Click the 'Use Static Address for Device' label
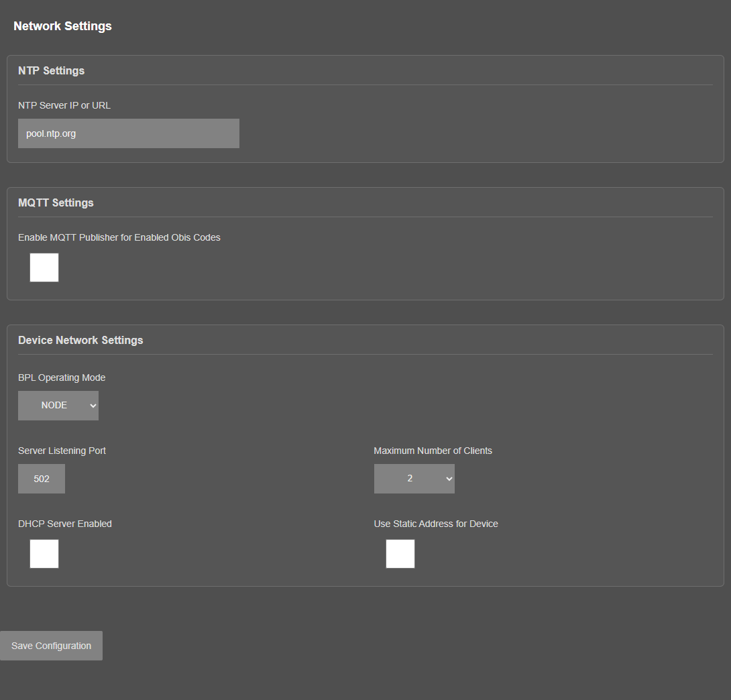Viewport: 731px width, 700px height. point(436,524)
